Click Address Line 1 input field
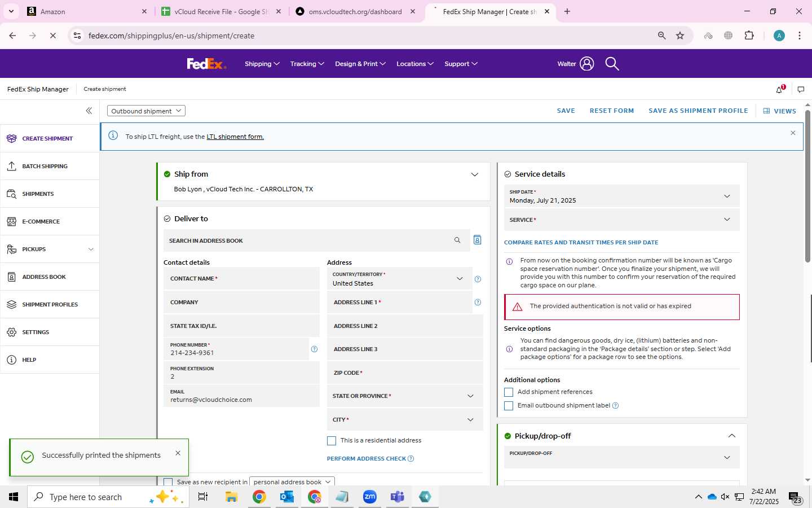The image size is (812, 508). [x=399, y=303]
